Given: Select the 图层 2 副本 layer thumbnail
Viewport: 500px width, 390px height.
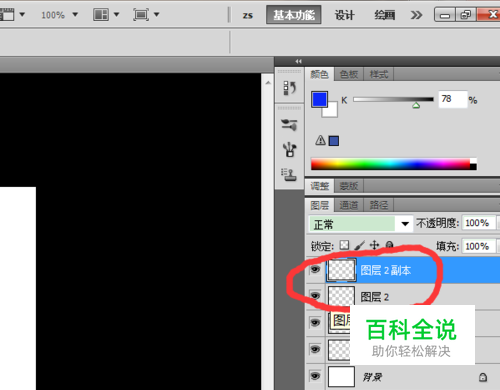Looking at the screenshot, I should click(x=341, y=269).
